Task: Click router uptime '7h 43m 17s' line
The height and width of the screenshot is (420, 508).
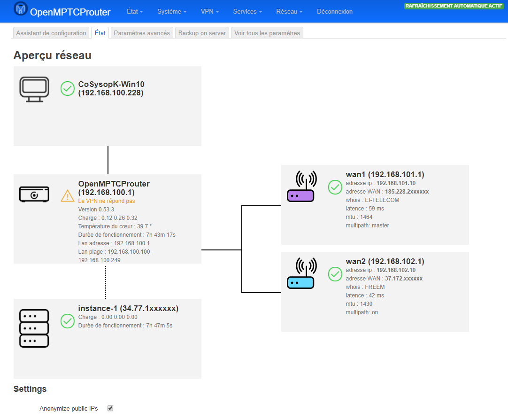Action: tap(127, 234)
